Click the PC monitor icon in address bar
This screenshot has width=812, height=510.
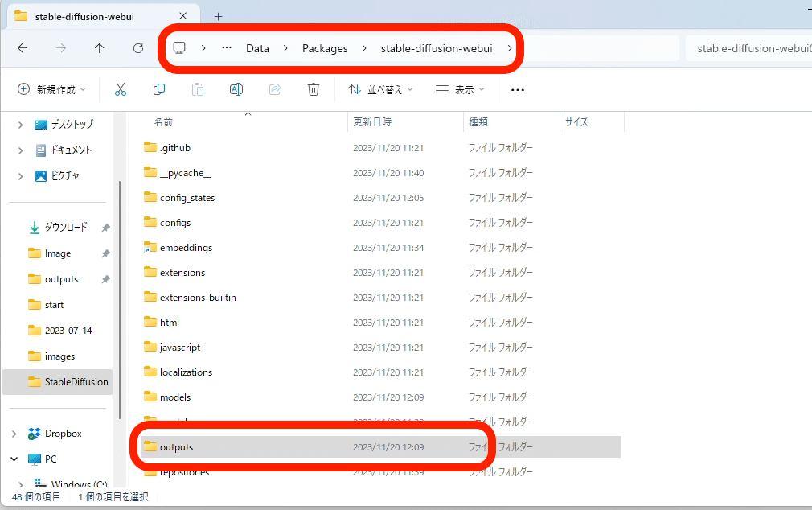(x=179, y=48)
